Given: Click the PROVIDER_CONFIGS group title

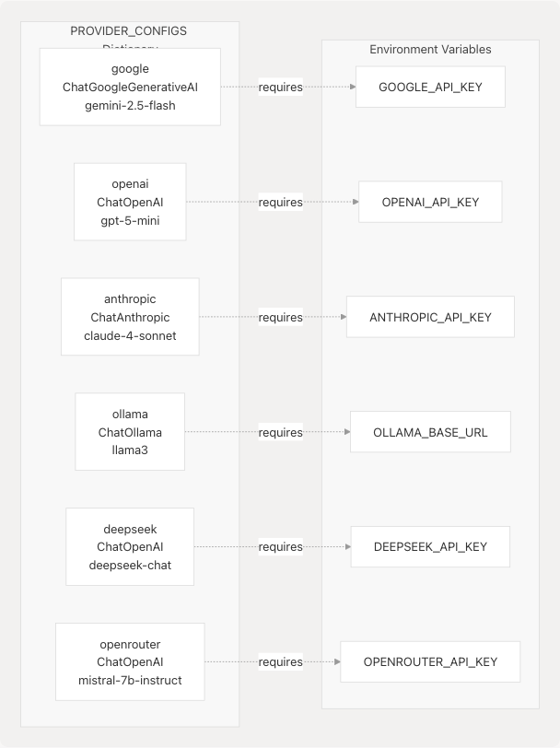Looking at the screenshot, I should tap(128, 32).
